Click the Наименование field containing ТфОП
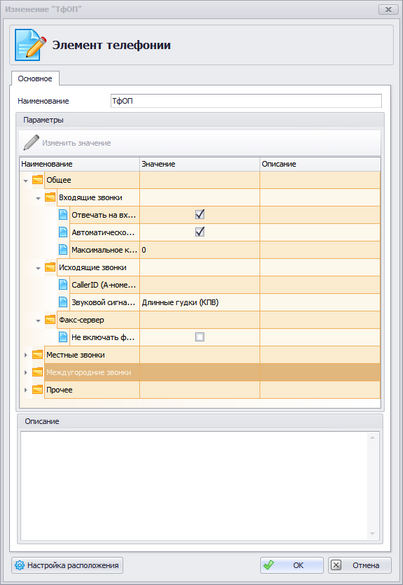The width and height of the screenshot is (403, 585). (x=246, y=101)
